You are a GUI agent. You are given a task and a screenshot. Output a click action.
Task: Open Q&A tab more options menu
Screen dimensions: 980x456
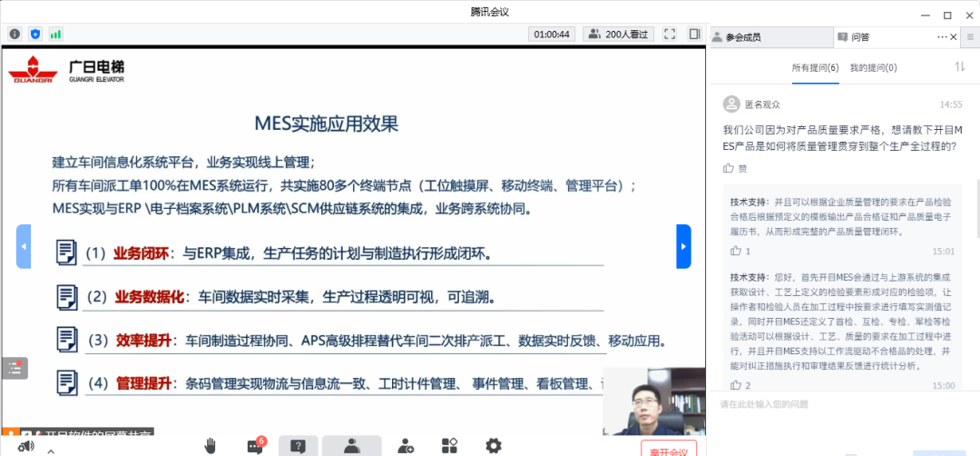[941, 37]
